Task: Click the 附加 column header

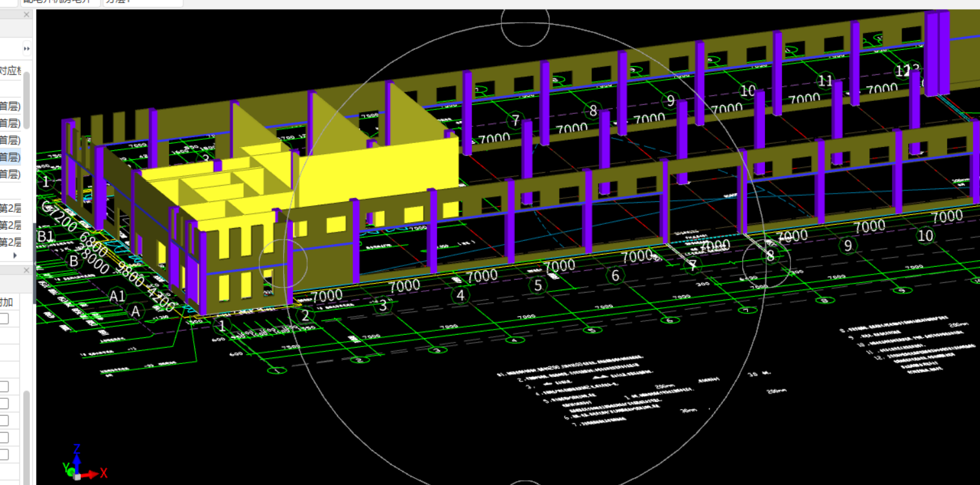Action: 8,302
